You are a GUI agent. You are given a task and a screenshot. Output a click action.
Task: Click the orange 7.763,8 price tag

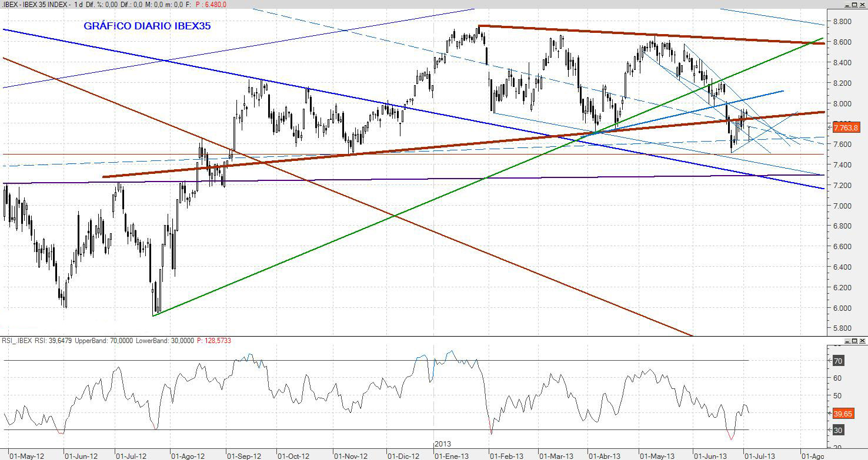pos(846,127)
